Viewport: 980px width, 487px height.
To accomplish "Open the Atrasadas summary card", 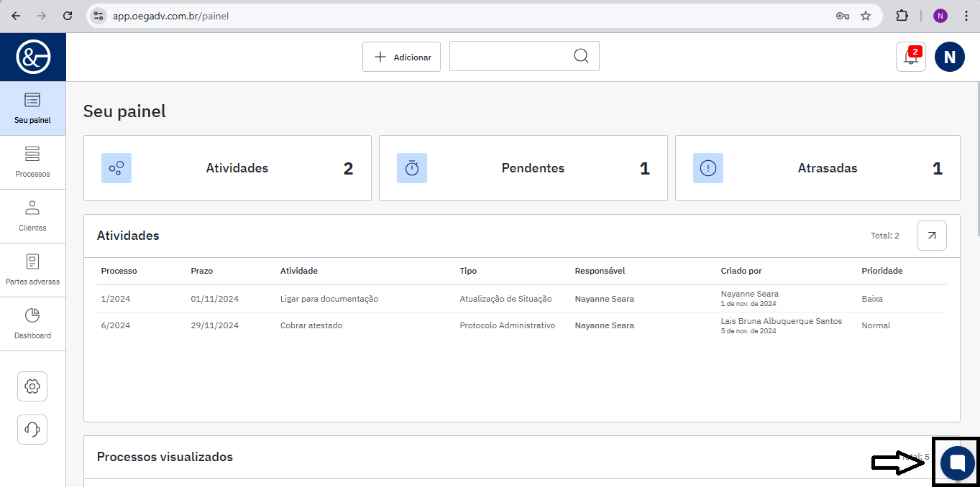I will pyautogui.click(x=818, y=168).
